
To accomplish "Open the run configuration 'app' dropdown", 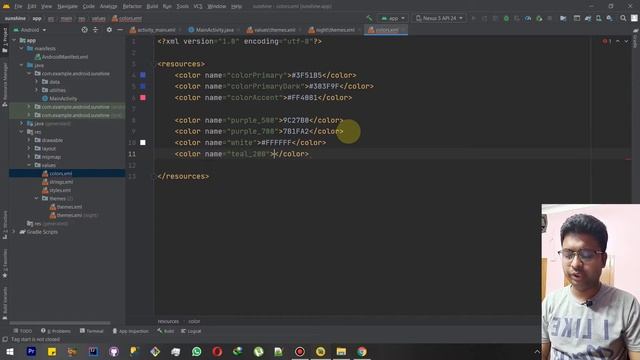I will click(393, 18).
